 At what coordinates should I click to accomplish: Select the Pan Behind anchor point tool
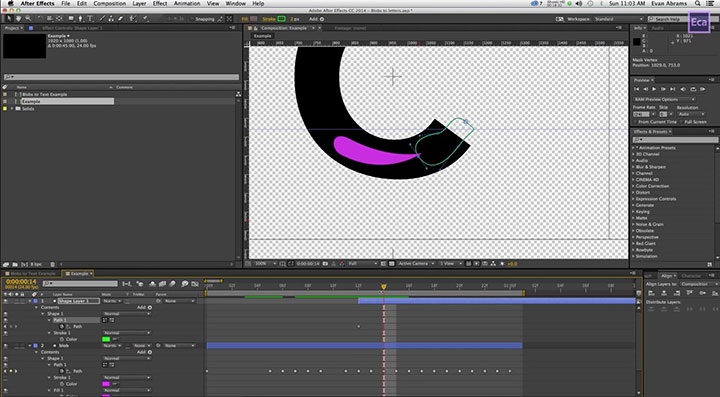click(x=60, y=19)
